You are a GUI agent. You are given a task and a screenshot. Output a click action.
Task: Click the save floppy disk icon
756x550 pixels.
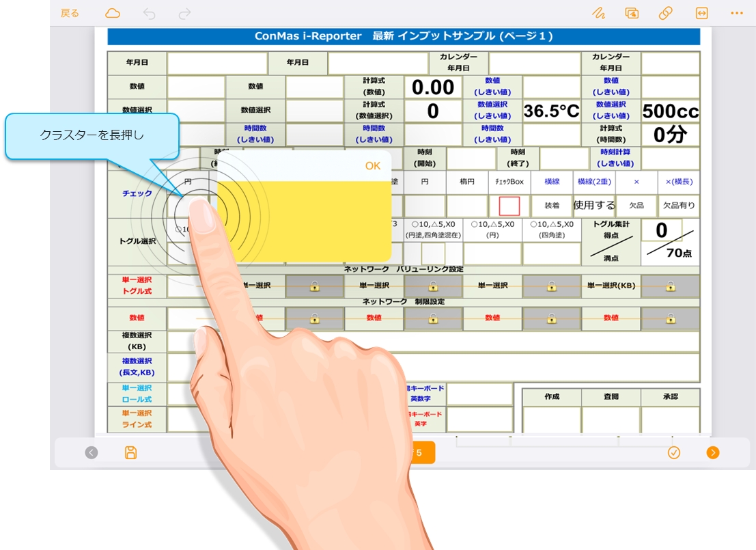pyautogui.click(x=130, y=452)
